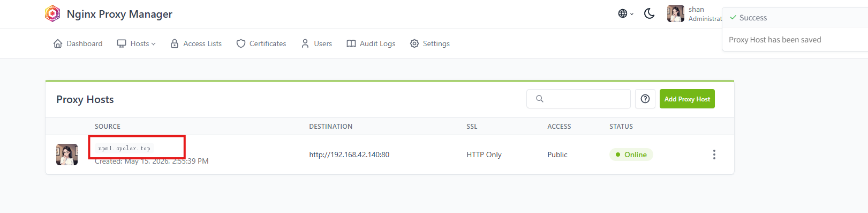Click the Proxy Hosts heading
The width and height of the screenshot is (868, 213).
[x=85, y=99]
